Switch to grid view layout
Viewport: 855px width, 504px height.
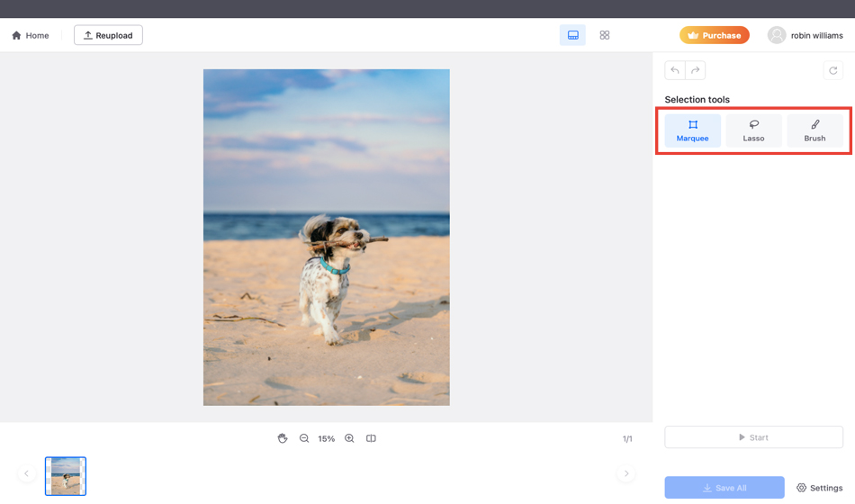604,35
